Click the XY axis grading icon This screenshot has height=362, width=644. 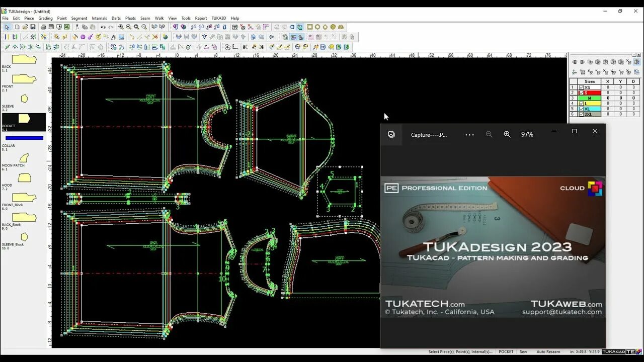click(x=575, y=72)
